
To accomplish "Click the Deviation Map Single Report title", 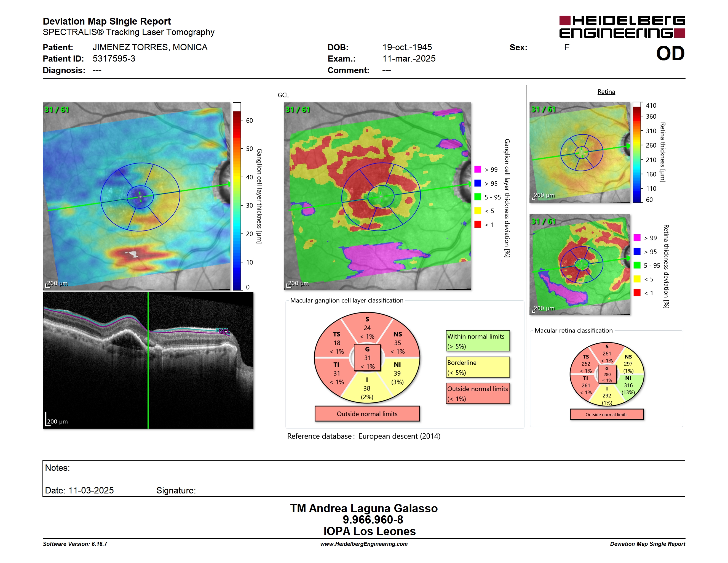I will (x=107, y=21).
